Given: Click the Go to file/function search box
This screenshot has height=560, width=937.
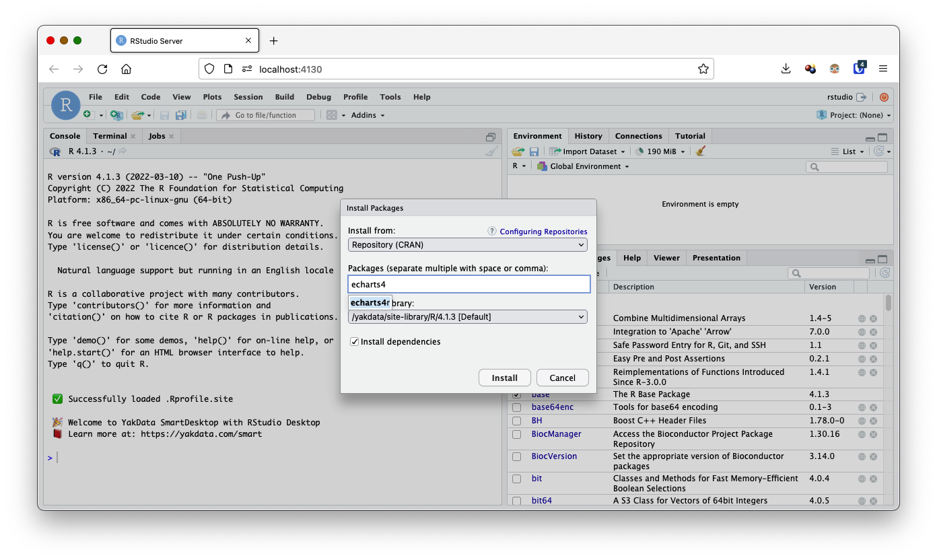Looking at the screenshot, I should (x=266, y=115).
